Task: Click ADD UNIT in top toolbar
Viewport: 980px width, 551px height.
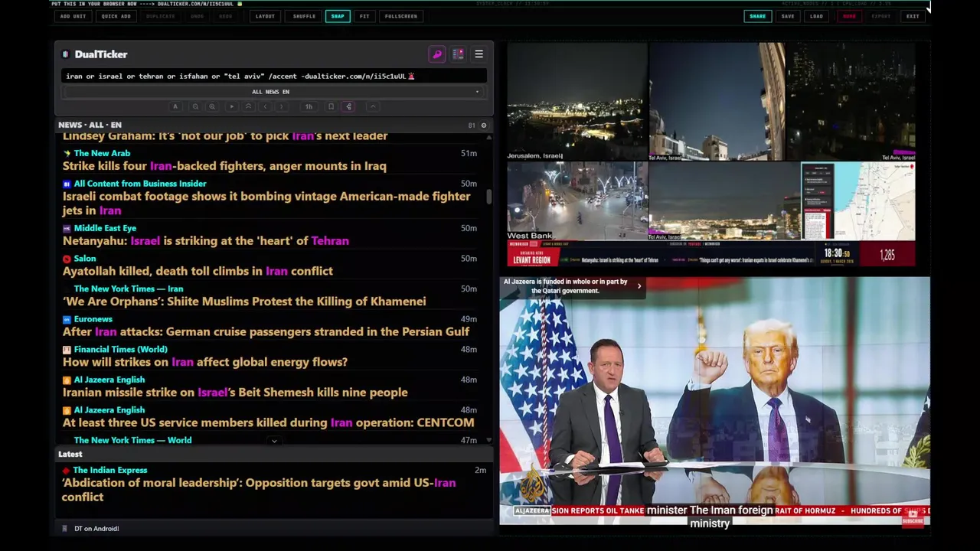Action: (73, 16)
